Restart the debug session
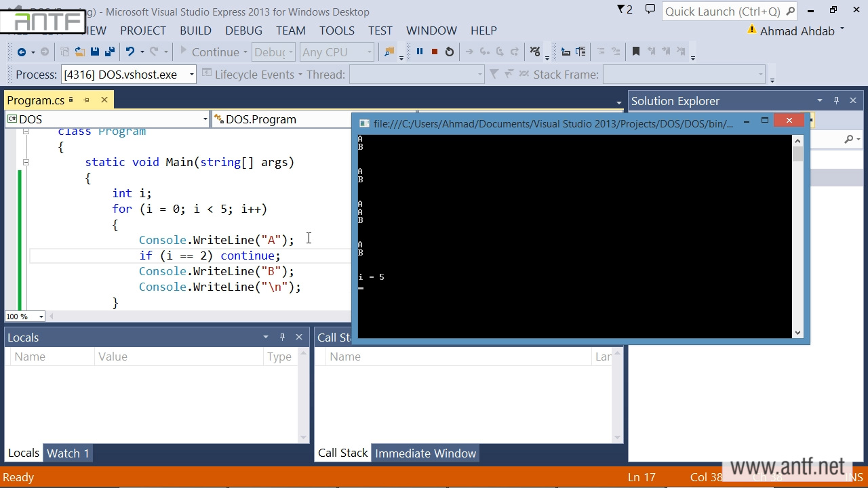The height and width of the screenshot is (488, 868). coord(449,52)
